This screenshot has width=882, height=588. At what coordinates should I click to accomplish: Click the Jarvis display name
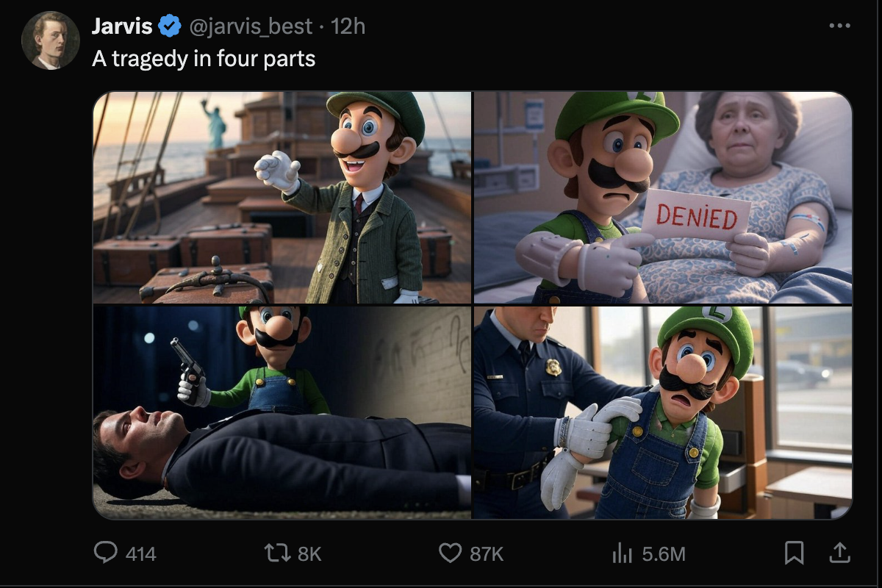click(x=122, y=27)
